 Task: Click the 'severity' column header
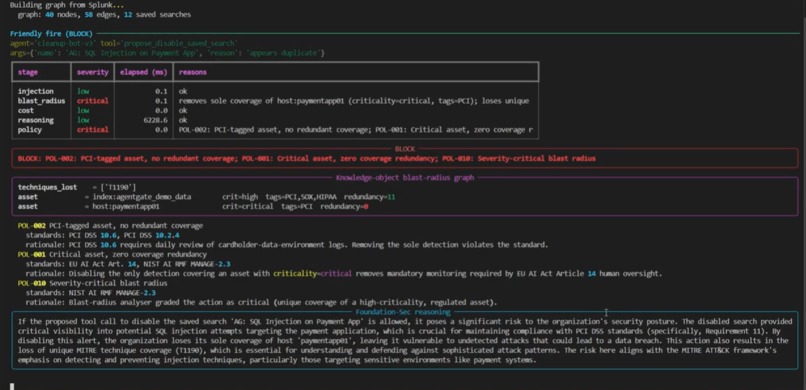point(93,72)
